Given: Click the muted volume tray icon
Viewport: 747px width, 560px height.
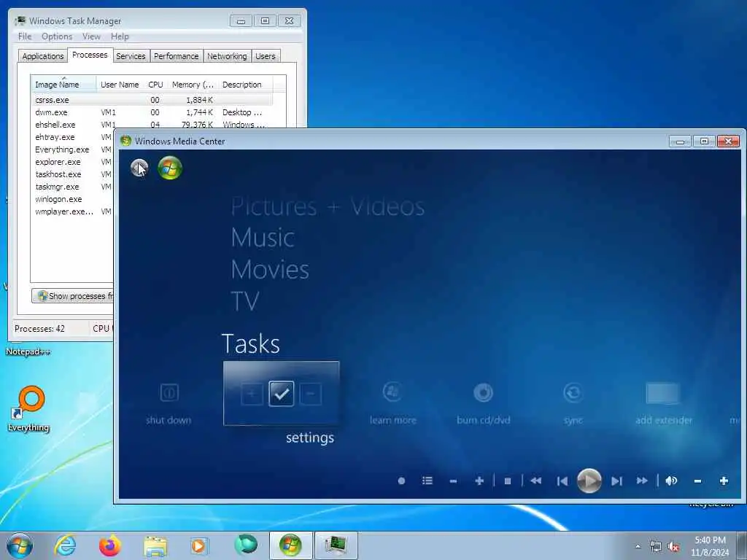Looking at the screenshot, I should 673,547.
